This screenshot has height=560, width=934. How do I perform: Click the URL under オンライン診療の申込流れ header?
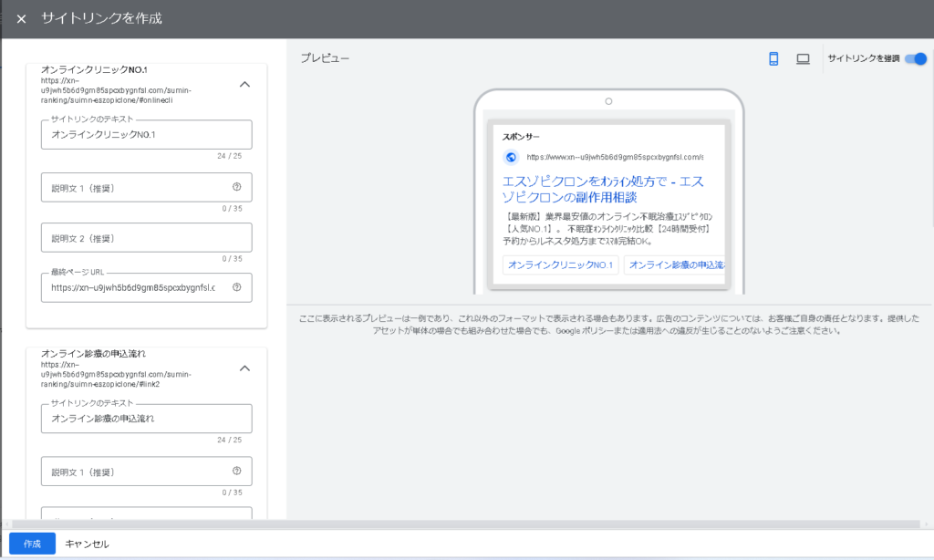116,375
